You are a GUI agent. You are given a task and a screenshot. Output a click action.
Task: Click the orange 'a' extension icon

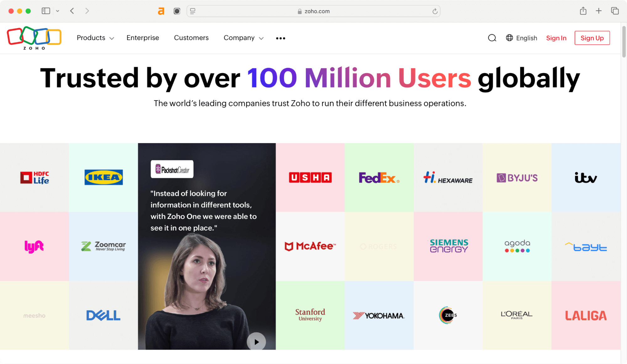(161, 11)
